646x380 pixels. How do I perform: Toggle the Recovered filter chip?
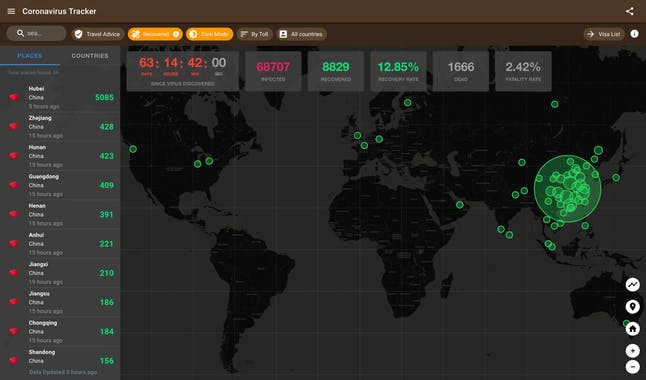click(155, 34)
